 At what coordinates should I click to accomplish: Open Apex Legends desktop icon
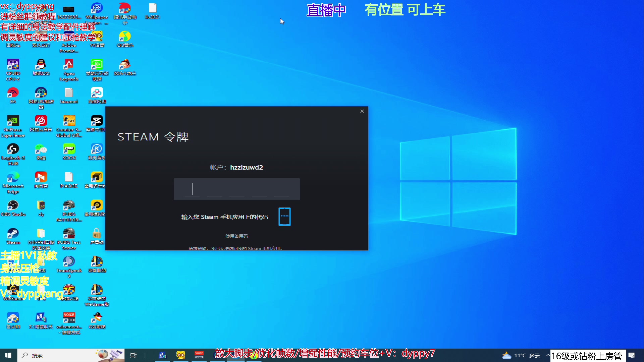[69, 70]
